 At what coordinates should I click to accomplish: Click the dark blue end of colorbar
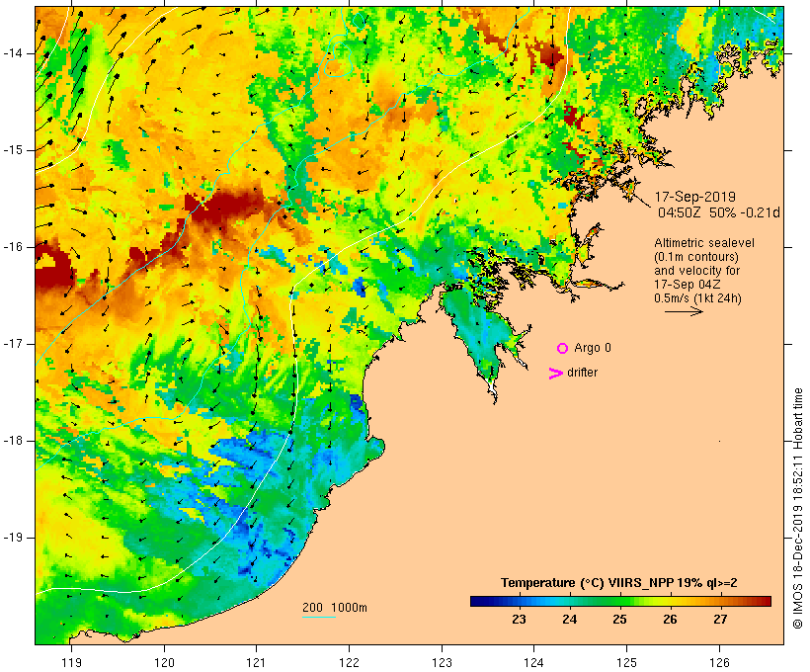[x=474, y=601]
